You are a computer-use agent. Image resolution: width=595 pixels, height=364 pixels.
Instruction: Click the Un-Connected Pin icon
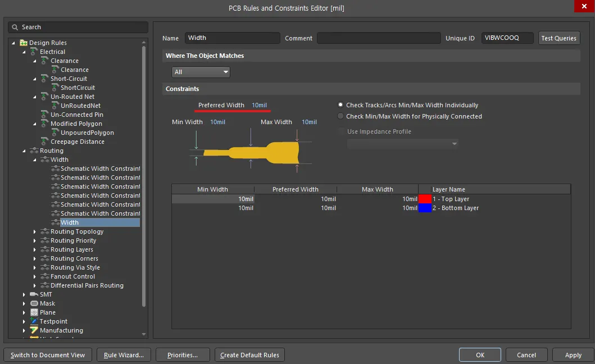tap(45, 115)
